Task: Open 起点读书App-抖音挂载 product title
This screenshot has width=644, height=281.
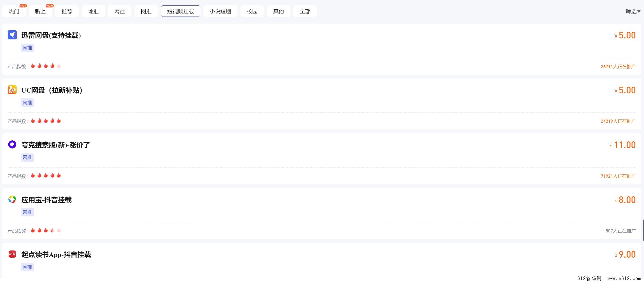Action: click(x=56, y=255)
